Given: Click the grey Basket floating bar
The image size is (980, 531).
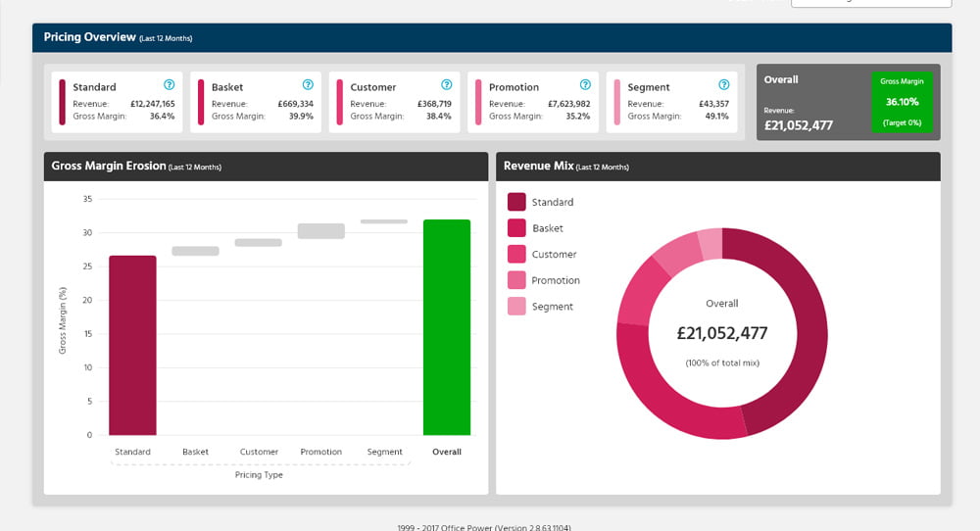Looking at the screenshot, I should pos(196,251).
